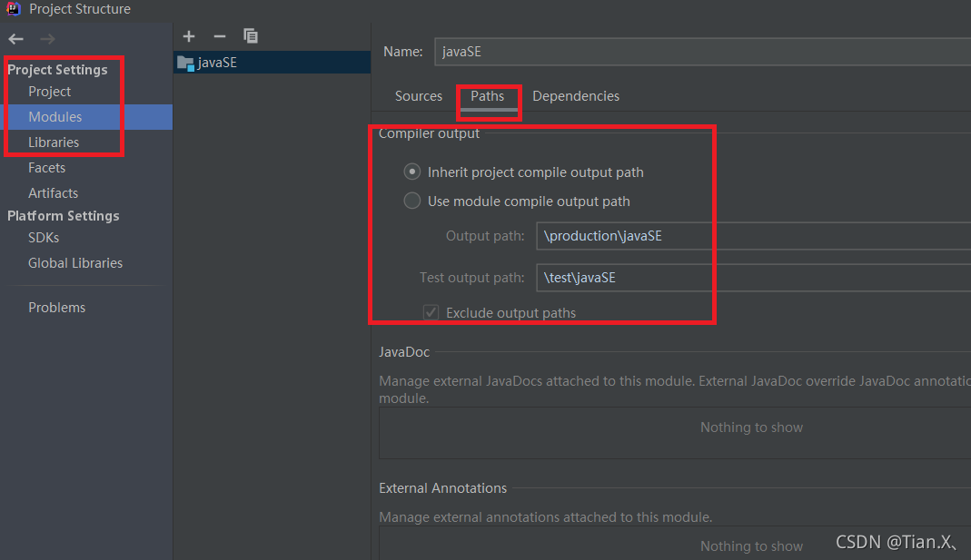Select Use module compile output path
This screenshot has height=560, width=971.
(x=411, y=201)
